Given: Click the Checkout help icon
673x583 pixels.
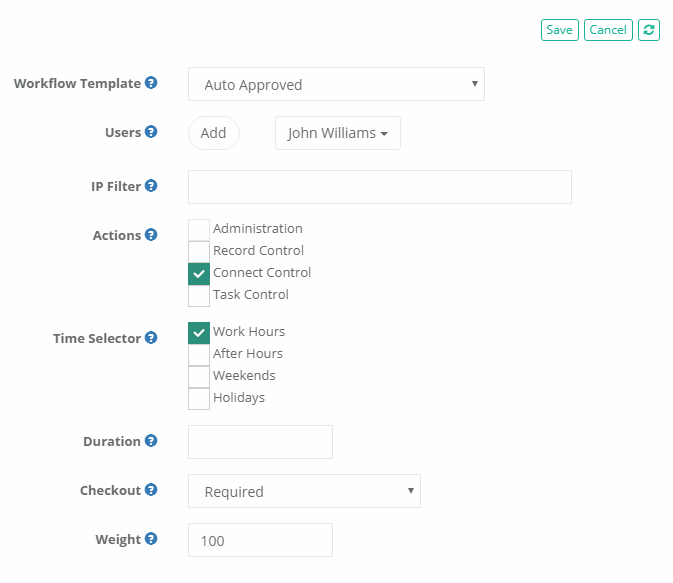Looking at the screenshot, I should point(151,490).
